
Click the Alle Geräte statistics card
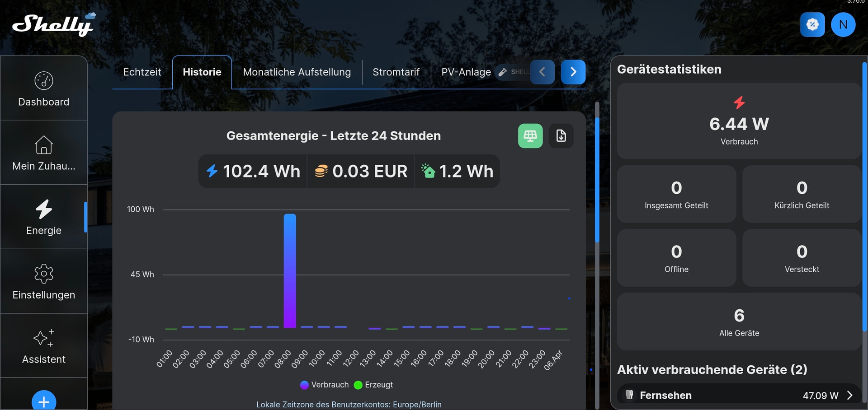tap(739, 322)
